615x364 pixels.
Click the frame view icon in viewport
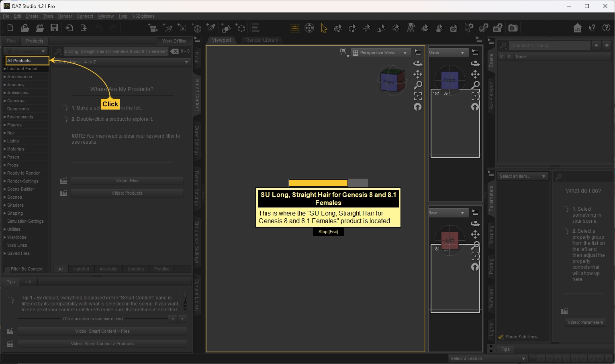click(418, 96)
